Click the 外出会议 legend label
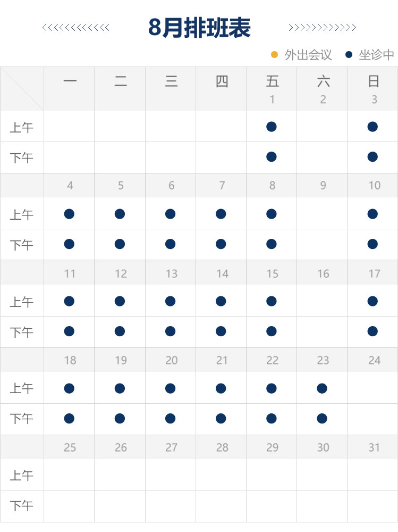The width and height of the screenshot is (398, 532). tap(308, 55)
